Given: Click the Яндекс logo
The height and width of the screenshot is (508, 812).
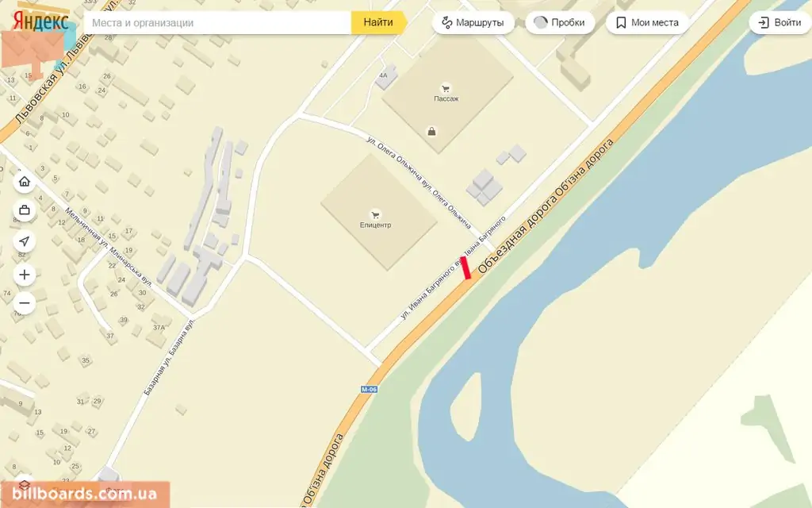Looking at the screenshot, I should pos(41,22).
